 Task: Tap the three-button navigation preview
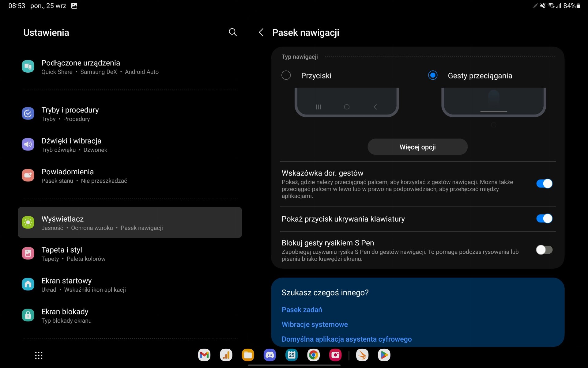[x=347, y=102]
